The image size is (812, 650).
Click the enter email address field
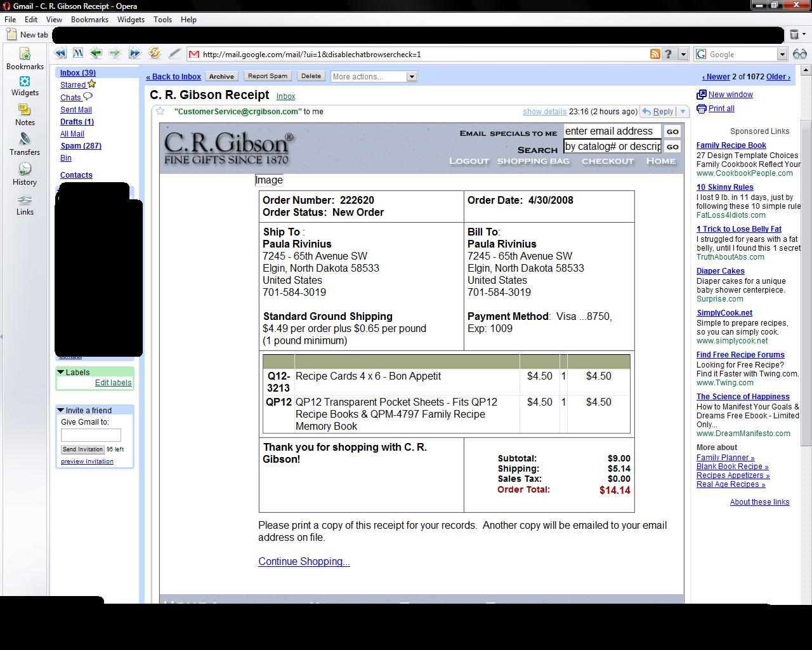pos(612,131)
